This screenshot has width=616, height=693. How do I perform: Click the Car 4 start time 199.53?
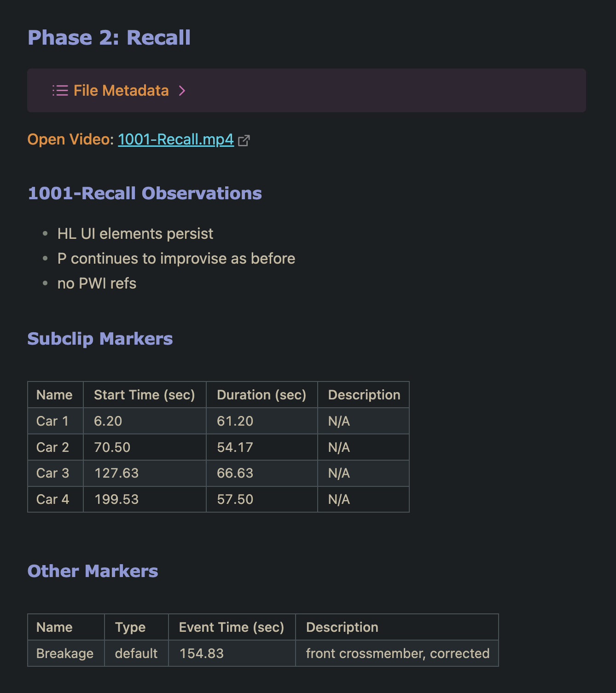(116, 499)
